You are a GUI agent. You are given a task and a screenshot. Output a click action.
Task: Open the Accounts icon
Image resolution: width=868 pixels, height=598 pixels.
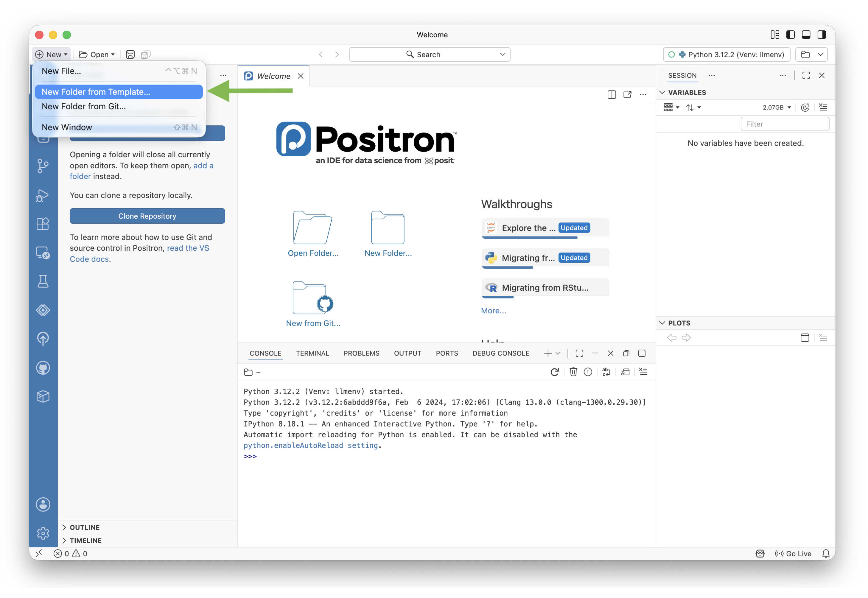click(43, 505)
